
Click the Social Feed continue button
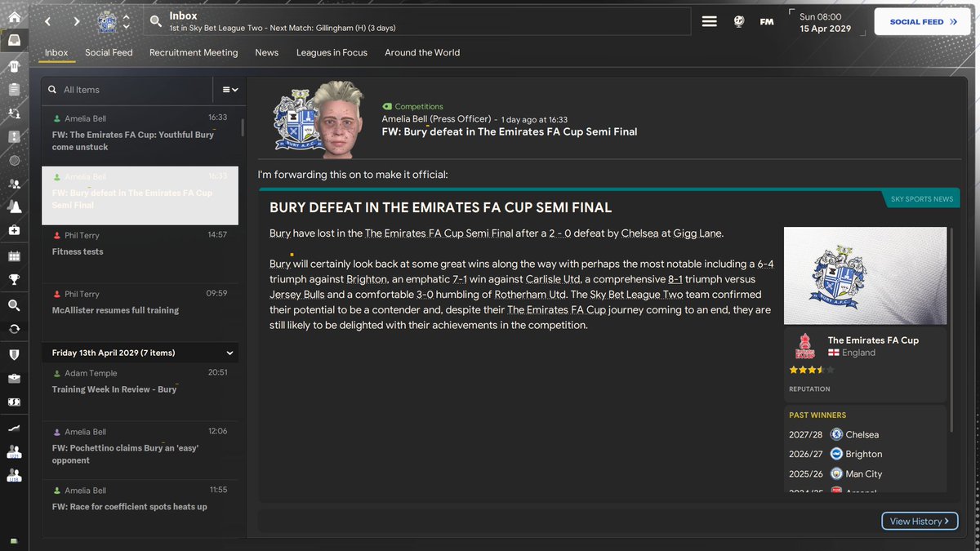[x=924, y=22]
